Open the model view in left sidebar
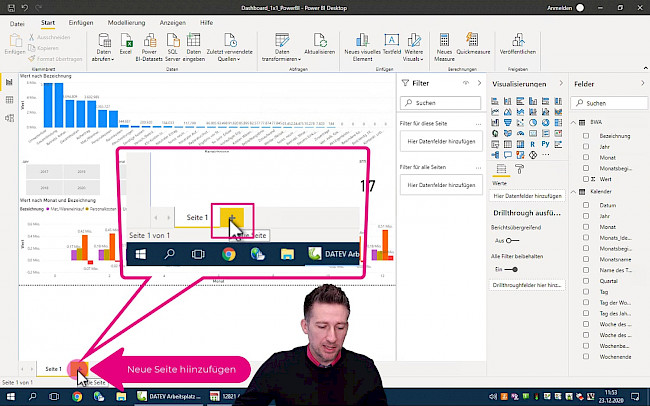Screen dimensions: 650x406 pyautogui.click(x=9, y=118)
